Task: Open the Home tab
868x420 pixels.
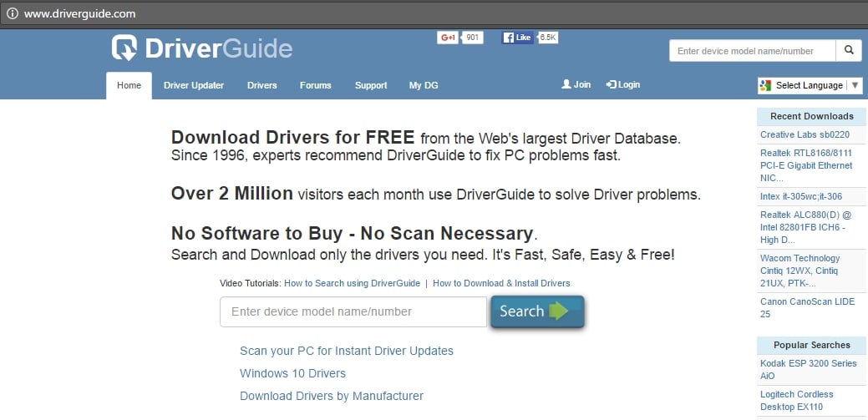Action: tap(129, 86)
